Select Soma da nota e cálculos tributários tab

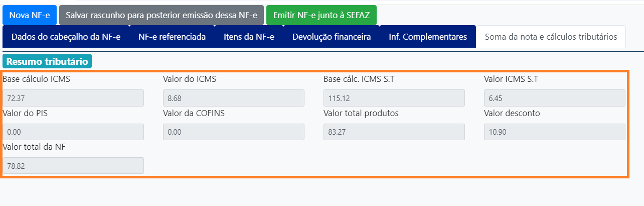click(551, 37)
